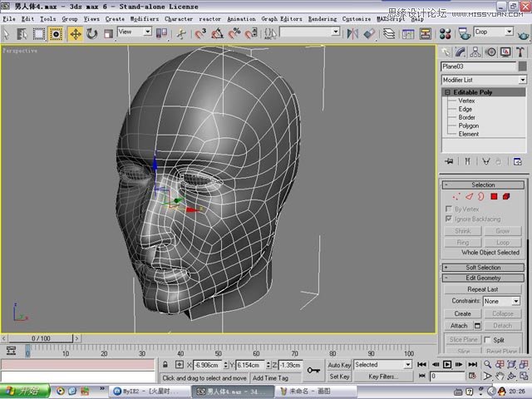Select the Move tool in main toolbar

pos(75,33)
